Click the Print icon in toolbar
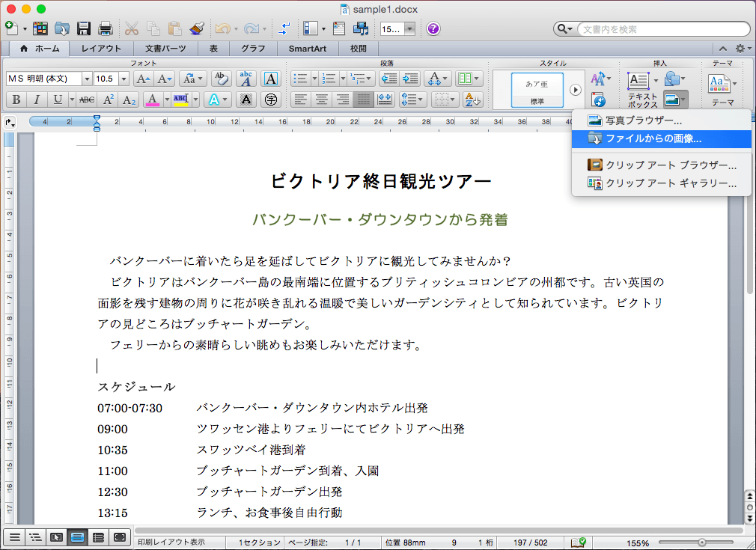The height and width of the screenshot is (550, 756). (x=105, y=29)
